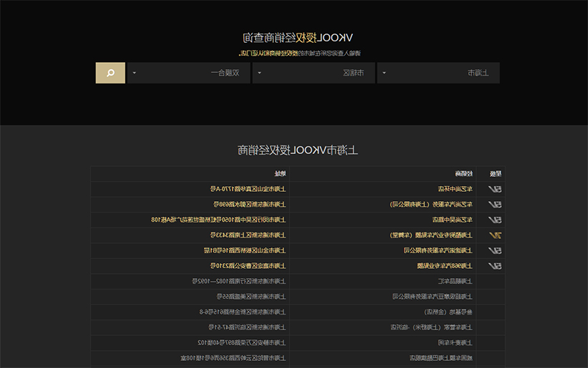Image resolution: width=588 pixels, height=368 pixels.
Task: Click heading VKOOL授权经销商查询
Action: tap(298, 38)
